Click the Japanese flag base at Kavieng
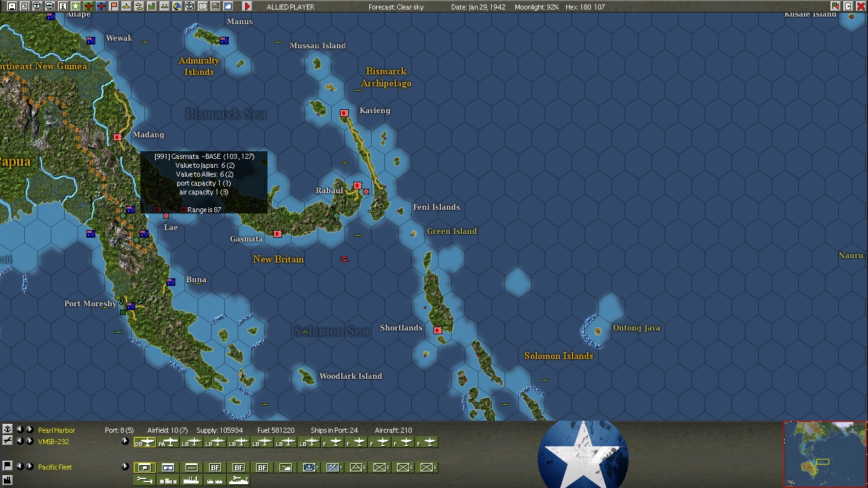The image size is (868, 488). coord(344,113)
